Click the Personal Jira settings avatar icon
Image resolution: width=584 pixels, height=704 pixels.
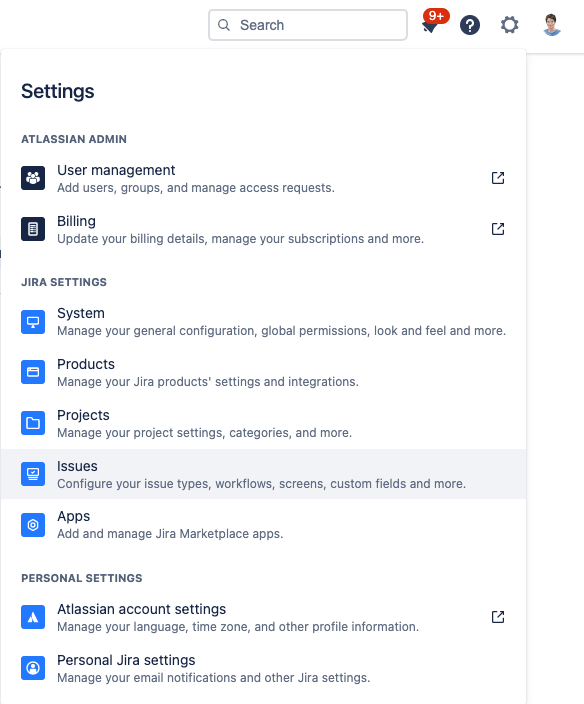tap(33, 668)
